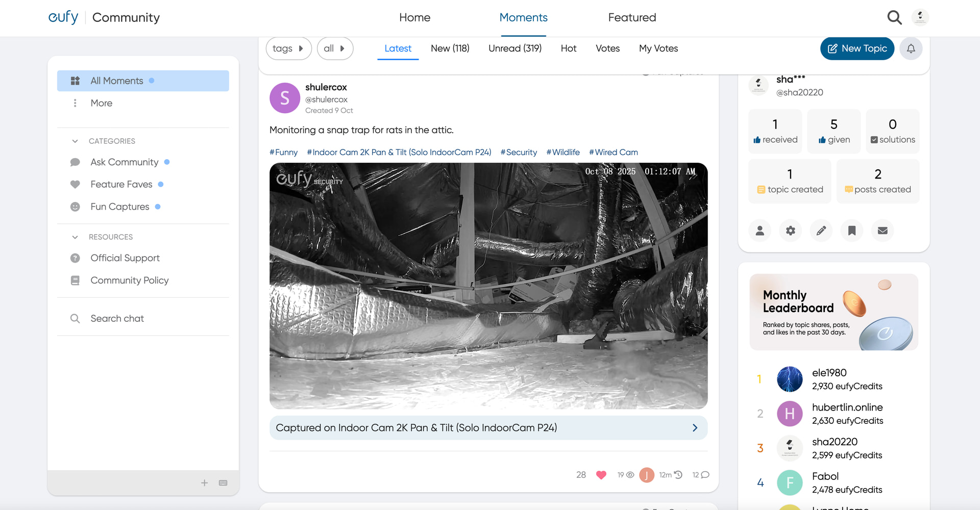980x510 pixels.
Task: Like the post with heart icon
Action: (601, 475)
